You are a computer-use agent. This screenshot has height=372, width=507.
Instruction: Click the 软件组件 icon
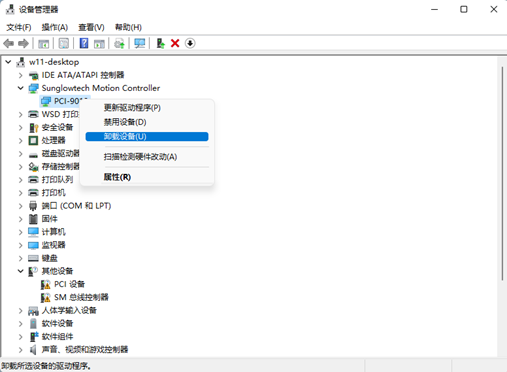pos(34,337)
